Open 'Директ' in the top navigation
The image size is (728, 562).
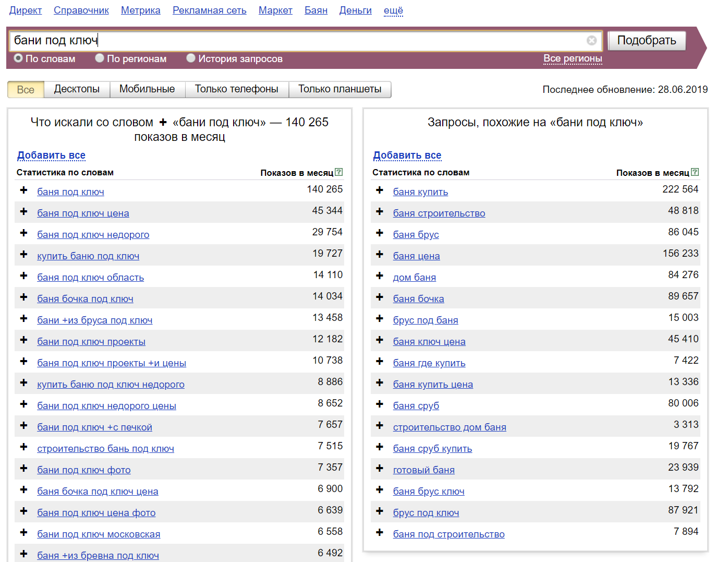tap(26, 10)
